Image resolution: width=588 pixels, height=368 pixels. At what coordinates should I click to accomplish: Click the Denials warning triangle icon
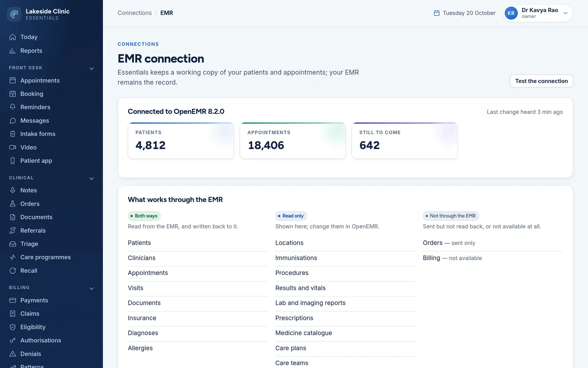(12, 354)
